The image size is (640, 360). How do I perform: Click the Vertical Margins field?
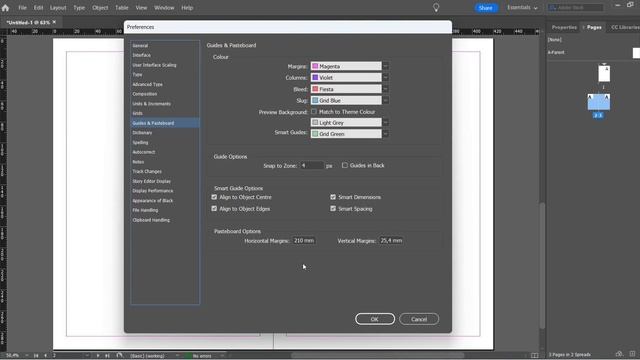391,240
